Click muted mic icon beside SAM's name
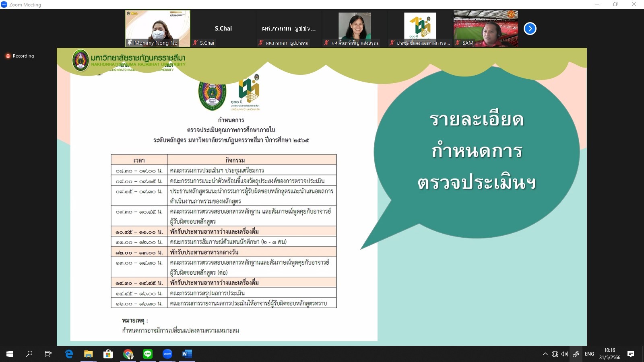Viewport: 644px width, 362px height. click(x=458, y=43)
